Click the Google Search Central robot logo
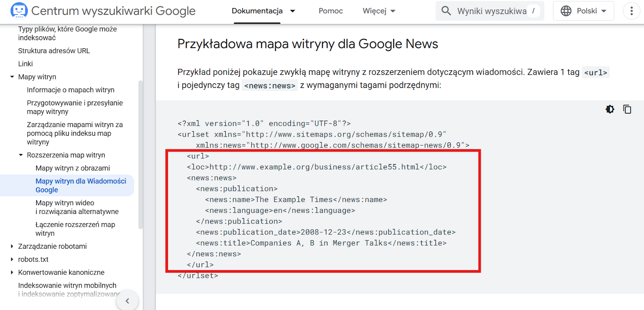Image resolution: width=644 pixels, height=310 pixels. tap(19, 11)
